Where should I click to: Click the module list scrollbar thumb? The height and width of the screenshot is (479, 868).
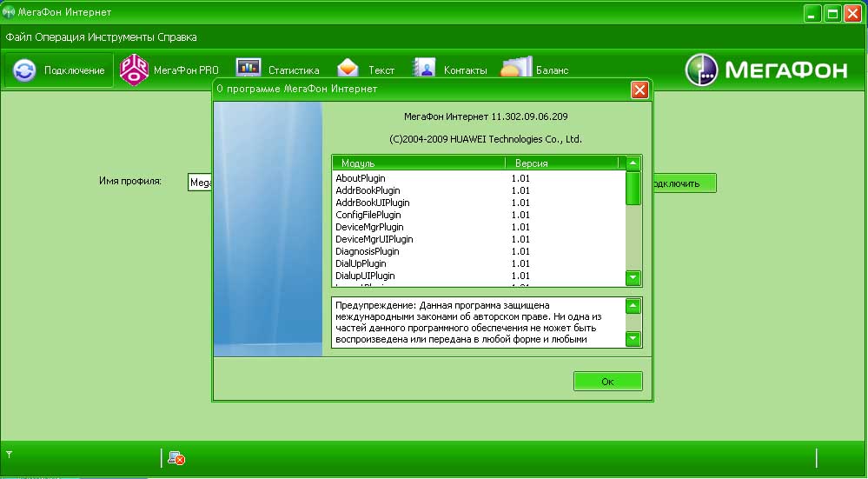(x=633, y=189)
